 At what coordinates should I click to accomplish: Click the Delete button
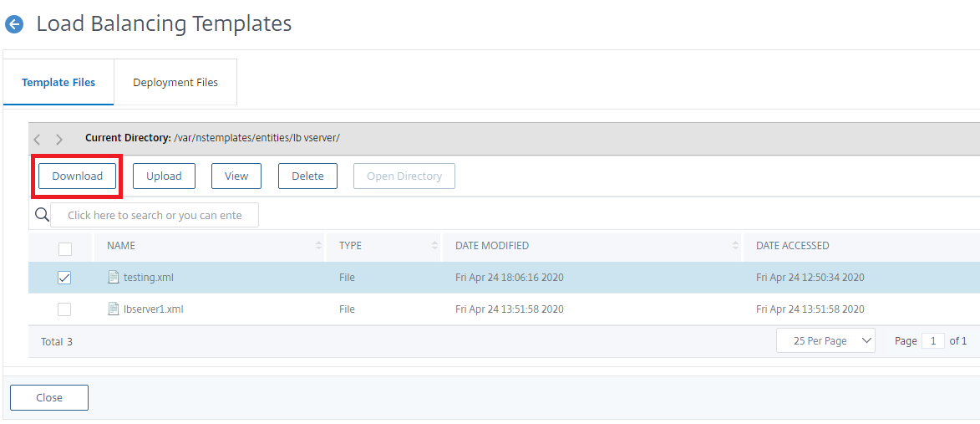pyautogui.click(x=307, y=176)
